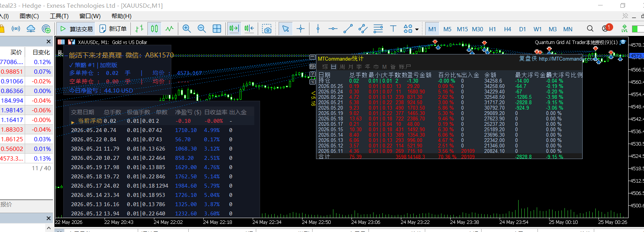Zoom in on the chart
Viewport: 644px width, 232px height.
[187, 29]
